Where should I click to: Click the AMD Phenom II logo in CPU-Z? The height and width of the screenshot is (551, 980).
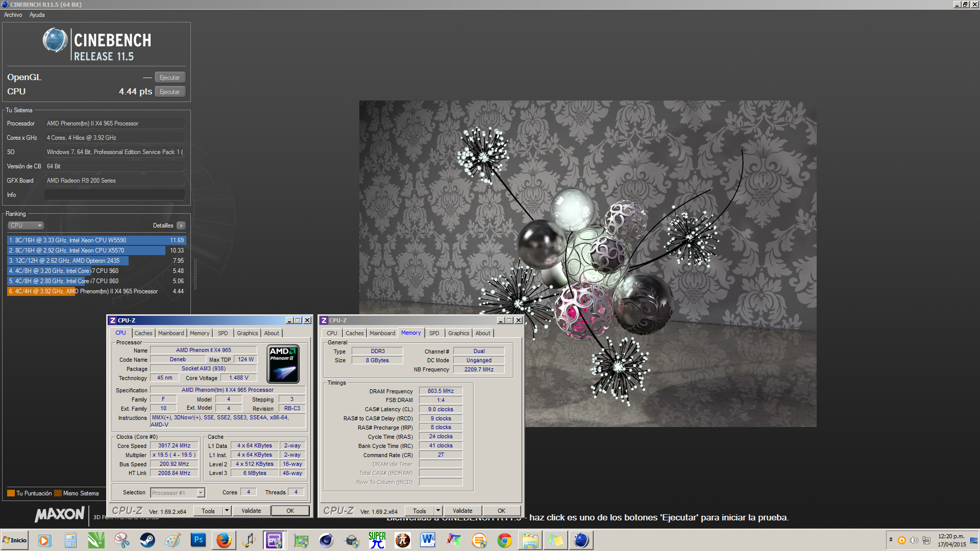pyautogui.click(x=283, y=364)
